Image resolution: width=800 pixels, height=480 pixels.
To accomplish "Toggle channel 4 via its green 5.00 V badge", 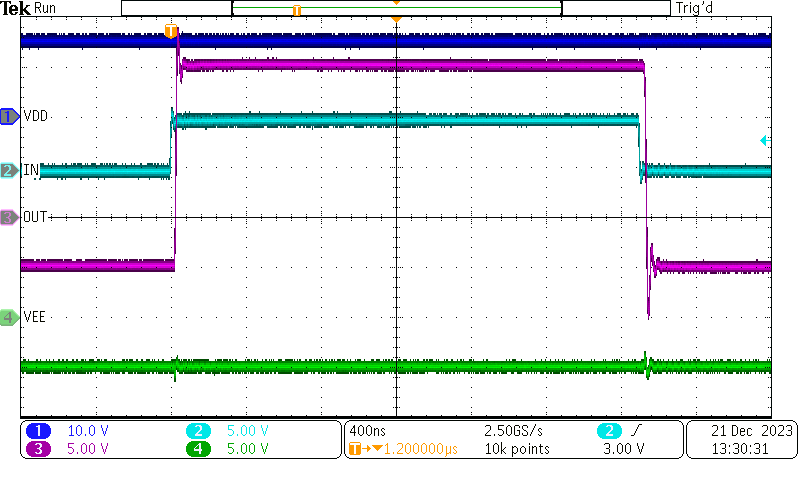I will [x=199, y=449].
